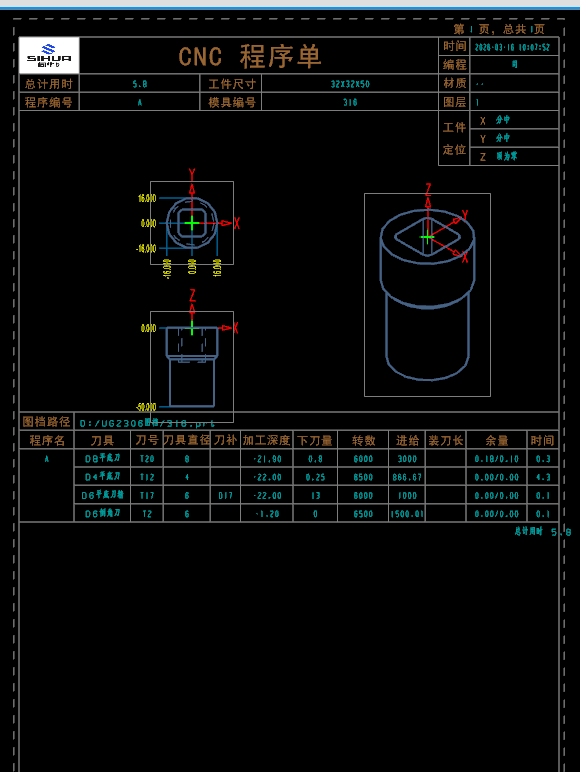Click the D17 tool compensation cell
The image size is (580, 772).
[225, 495]
